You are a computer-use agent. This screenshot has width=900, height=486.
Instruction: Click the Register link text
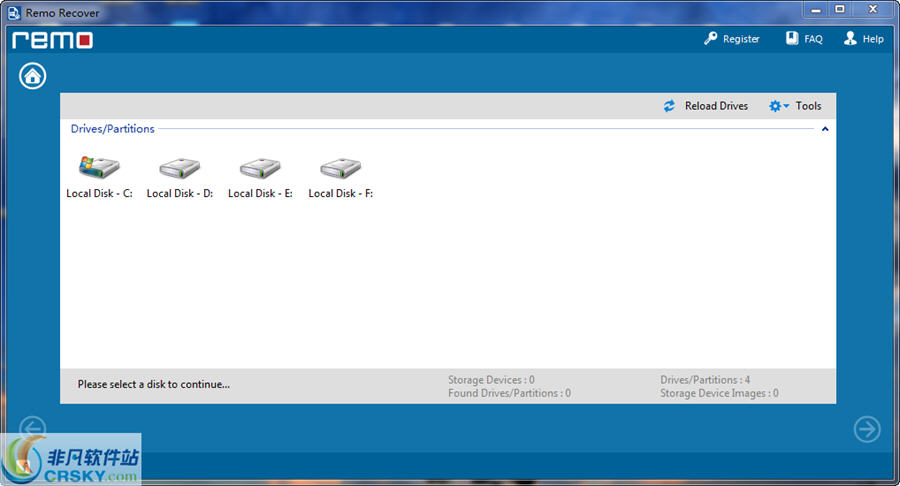741,39
